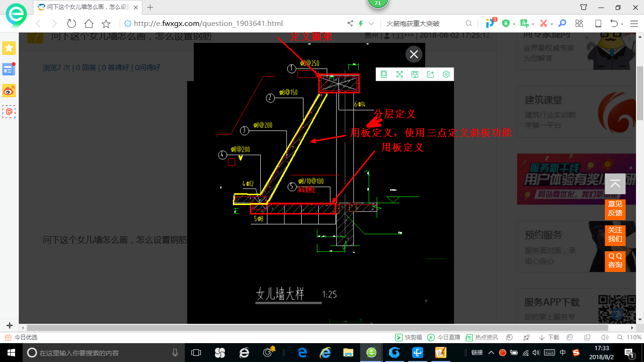Viewport: 644px width, 362px height.
Task: Toggle the browser sound mute icon in status bar
Action: coord(605,337)
